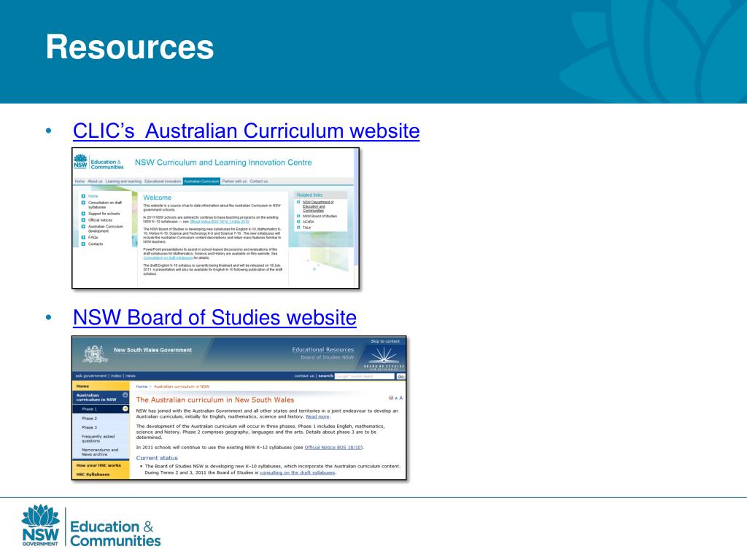Viewport: 747px width, 560px height.
Task: Click the Welcome heading text
Action: click(158, 198)
